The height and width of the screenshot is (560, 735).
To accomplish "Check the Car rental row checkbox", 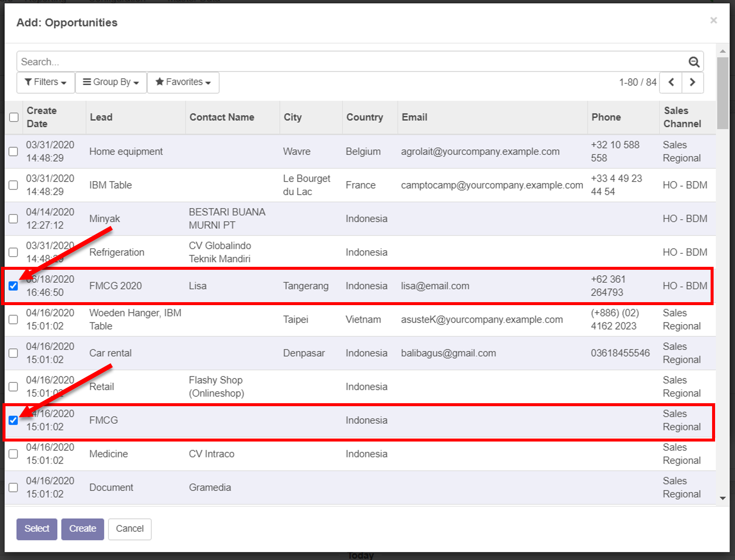I will (13, 353).
